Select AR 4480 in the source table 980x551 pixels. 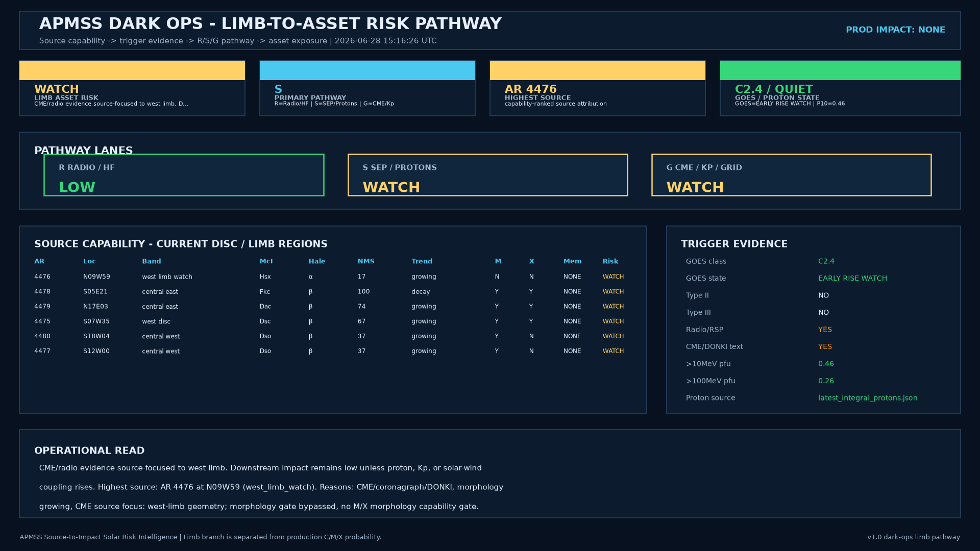(42, 336)
